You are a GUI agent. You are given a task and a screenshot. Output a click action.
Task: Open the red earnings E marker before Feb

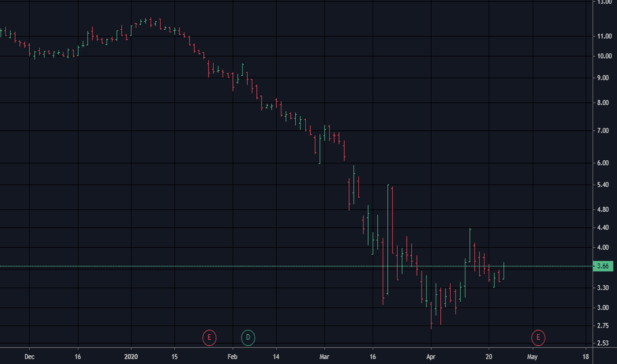pyautogui.click(x=209, y=338)
